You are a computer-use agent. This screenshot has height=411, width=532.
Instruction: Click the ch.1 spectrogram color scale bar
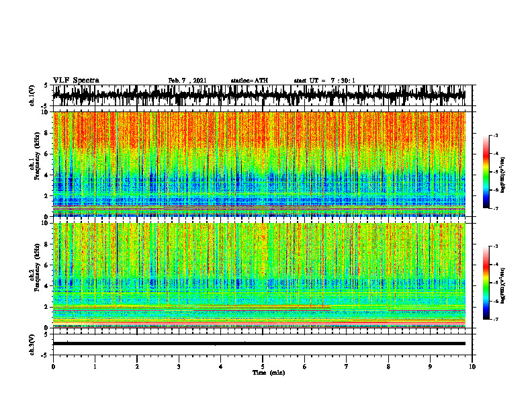coord(486,172)
